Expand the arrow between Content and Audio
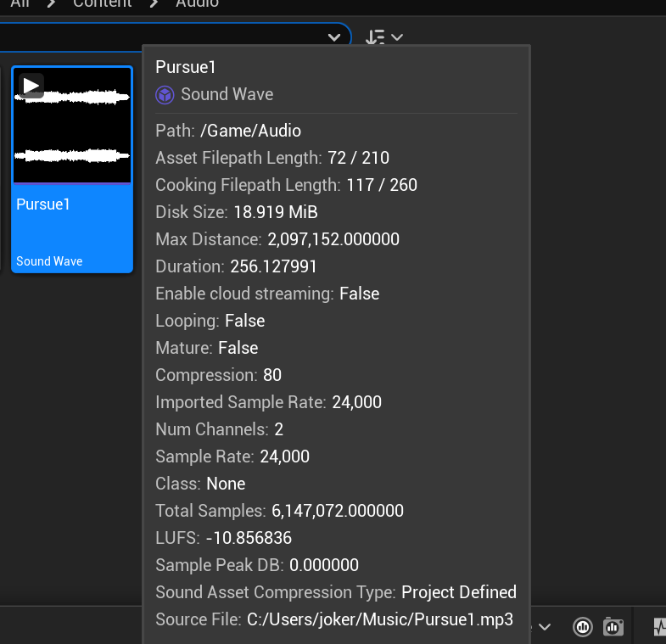666x644 pixels. pyautogui.click(x=154, y=3)
